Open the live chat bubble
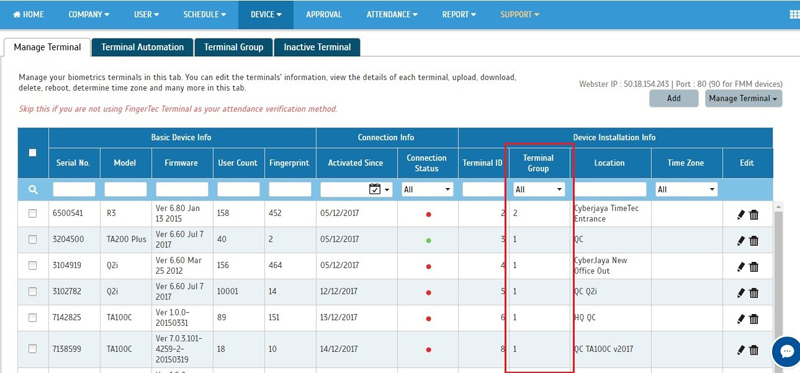This screenshot has height=373, width=800. tap(786, 352)
